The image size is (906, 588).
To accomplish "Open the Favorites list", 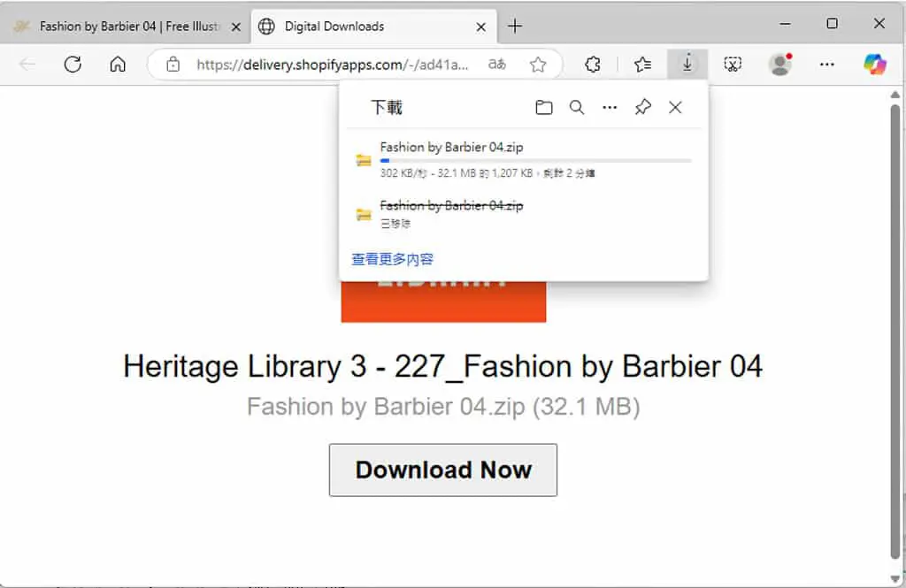I will tap(642, 65).
